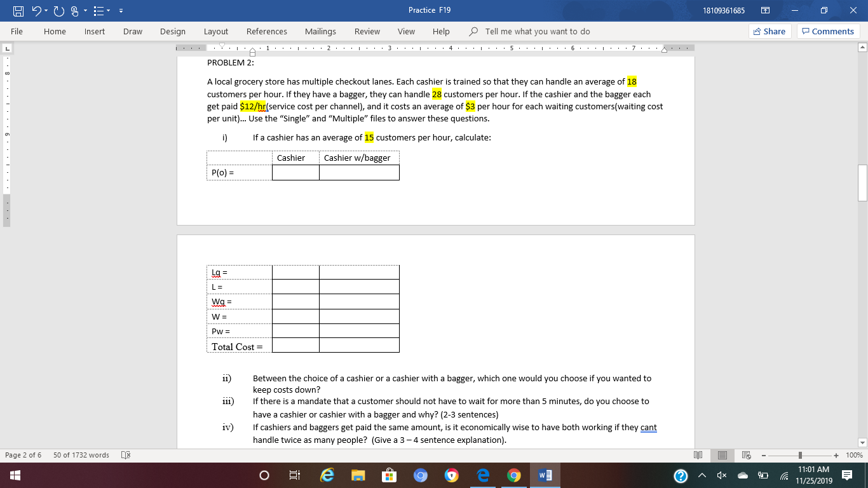The image size is (868, 488).
Task: Customize the Quick Access Toolbar dropdown
Action: pyautogui.click(x=121, y=10)
